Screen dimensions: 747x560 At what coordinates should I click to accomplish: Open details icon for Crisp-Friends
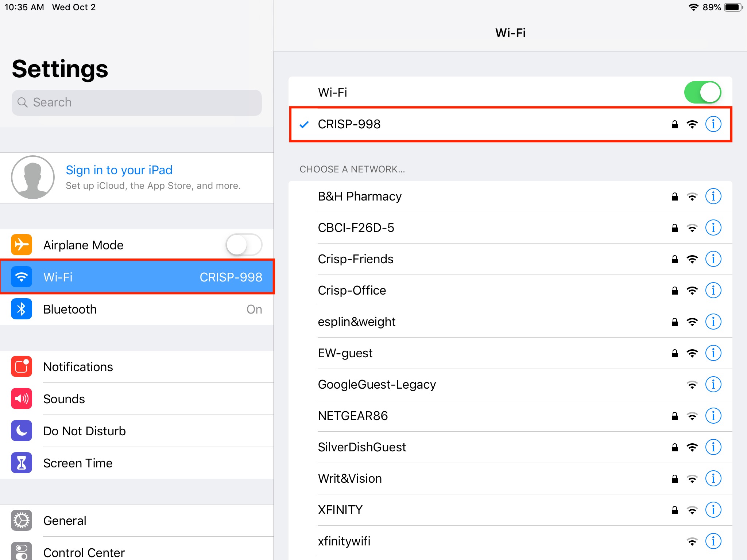[x=713, y=259]
